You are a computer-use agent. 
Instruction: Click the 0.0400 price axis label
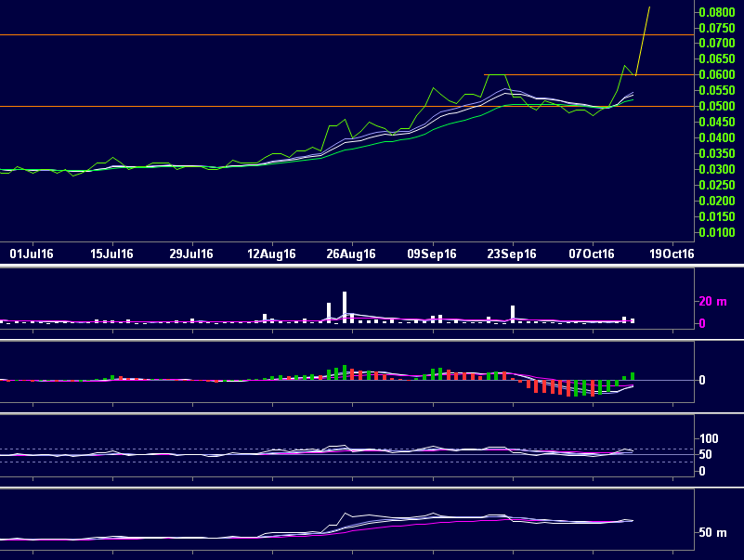coord(717,138)
